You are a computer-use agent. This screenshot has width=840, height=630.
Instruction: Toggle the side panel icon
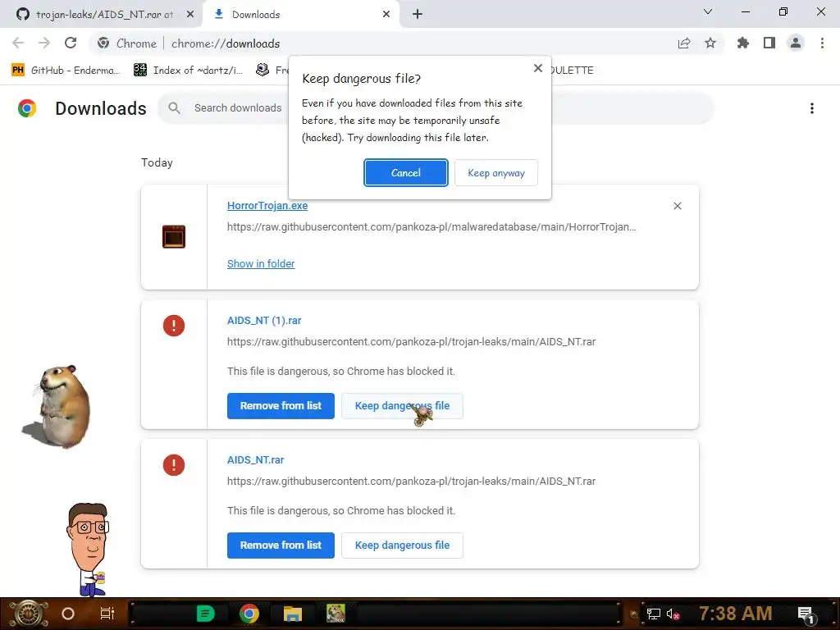click(769, 43)
